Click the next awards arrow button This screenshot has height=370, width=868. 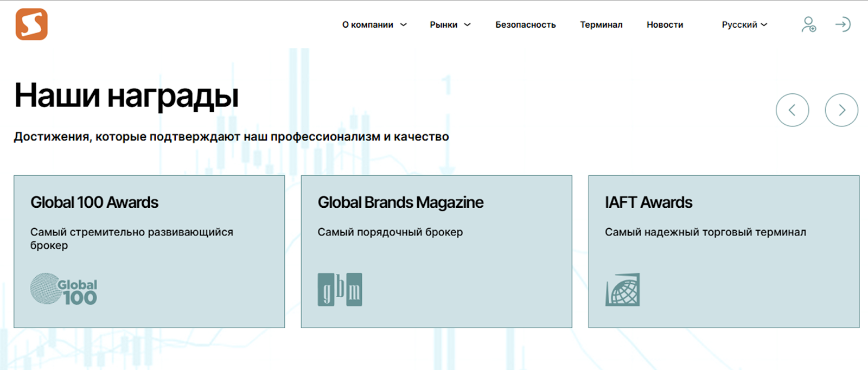click(x=841, y=110)
